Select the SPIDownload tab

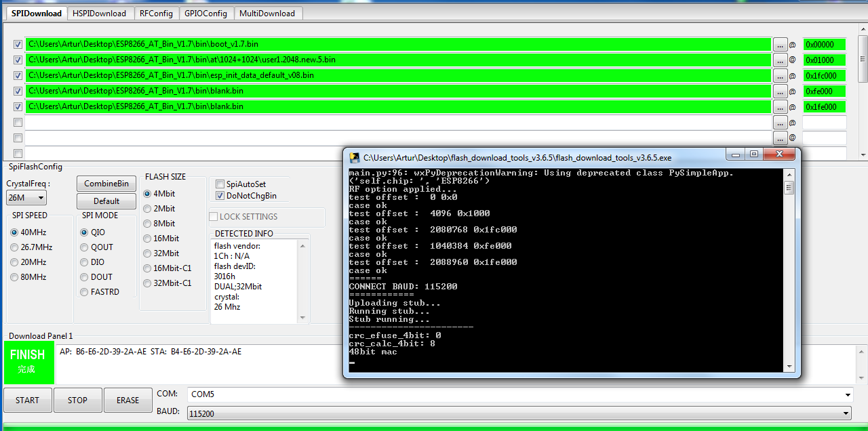coord(36,13)
